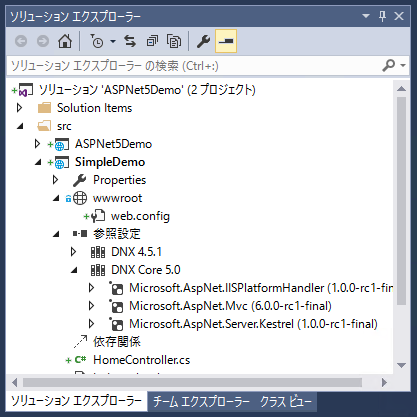Click the DNX 4.5.1 library icon
Image resolution: width=417 pixels, height=417 pixels.
tap(98, 252)
